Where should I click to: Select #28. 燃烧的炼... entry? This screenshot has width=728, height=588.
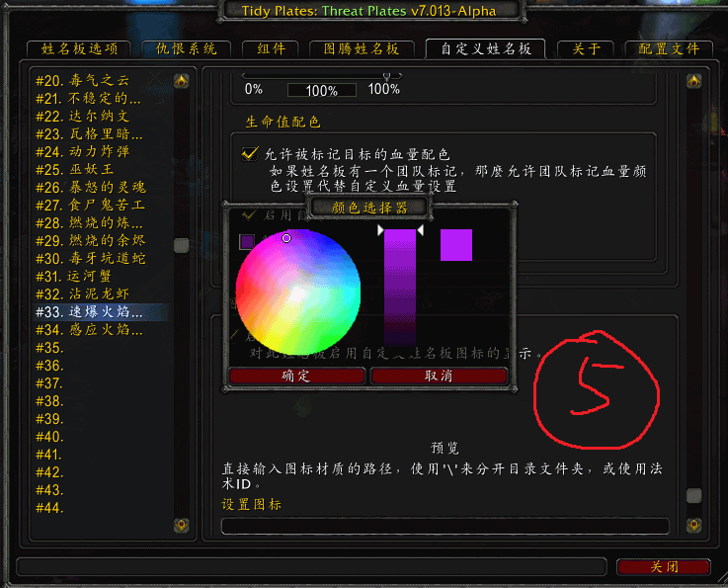point(100,223)
